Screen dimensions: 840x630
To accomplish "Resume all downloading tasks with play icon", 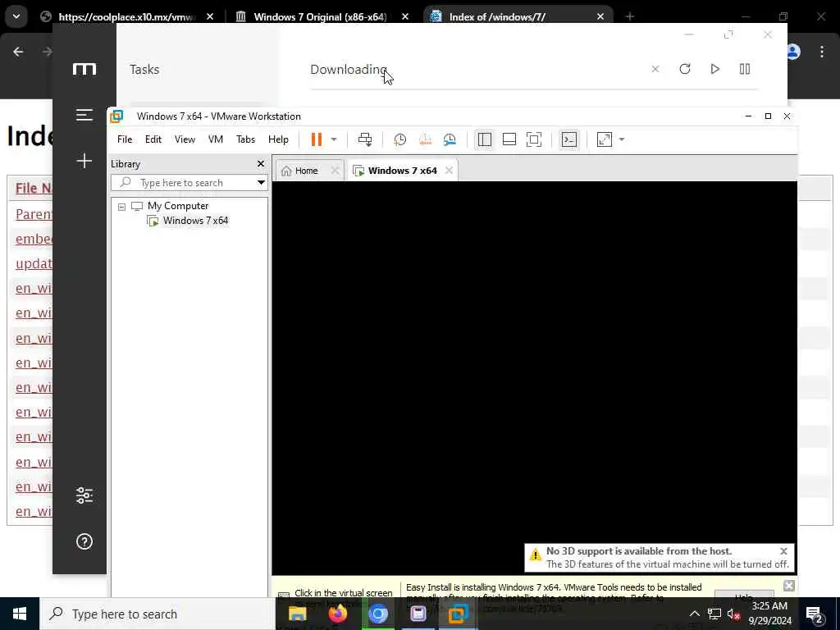I will 714,69.
